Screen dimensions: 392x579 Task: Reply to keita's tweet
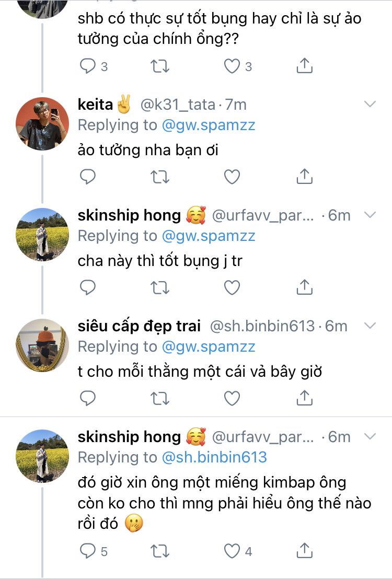[x=88, y=177]
